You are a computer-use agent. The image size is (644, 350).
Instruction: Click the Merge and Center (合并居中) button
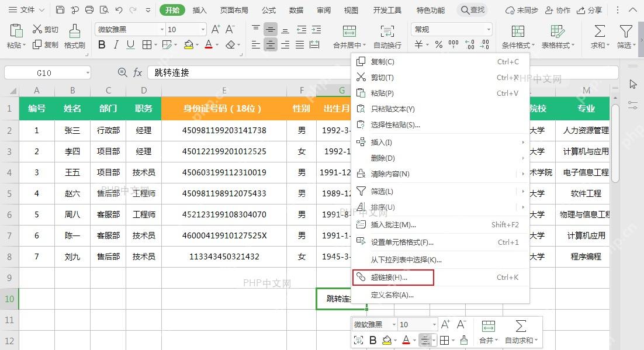click(349, 36)
